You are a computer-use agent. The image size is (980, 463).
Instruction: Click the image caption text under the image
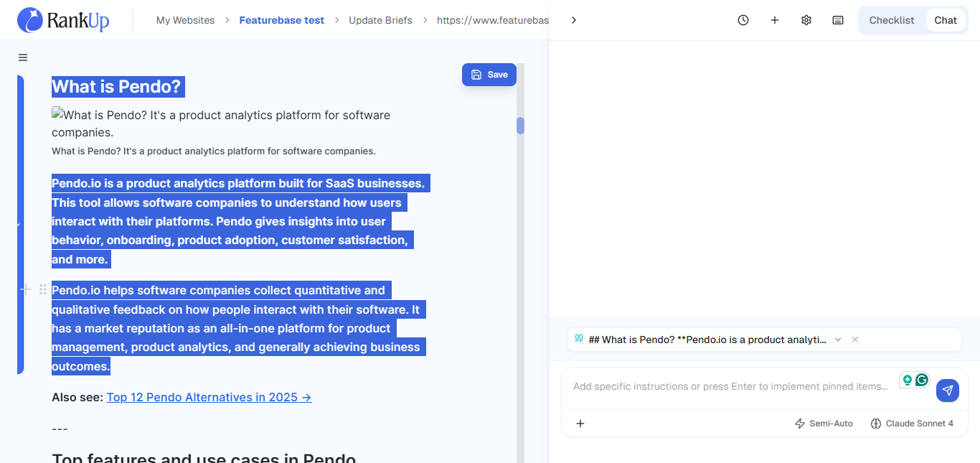click(214, 151)
